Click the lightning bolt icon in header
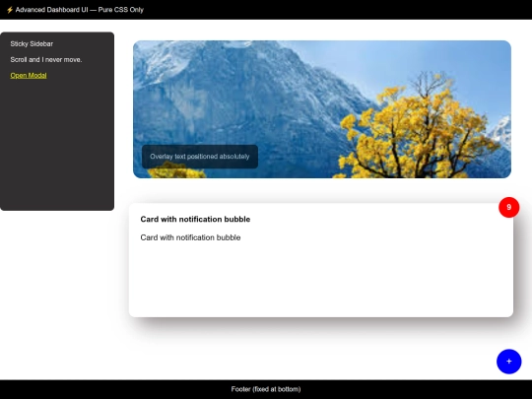Image resolution: width=532 pixels, height=399 pixels. (x=10, y=10)
